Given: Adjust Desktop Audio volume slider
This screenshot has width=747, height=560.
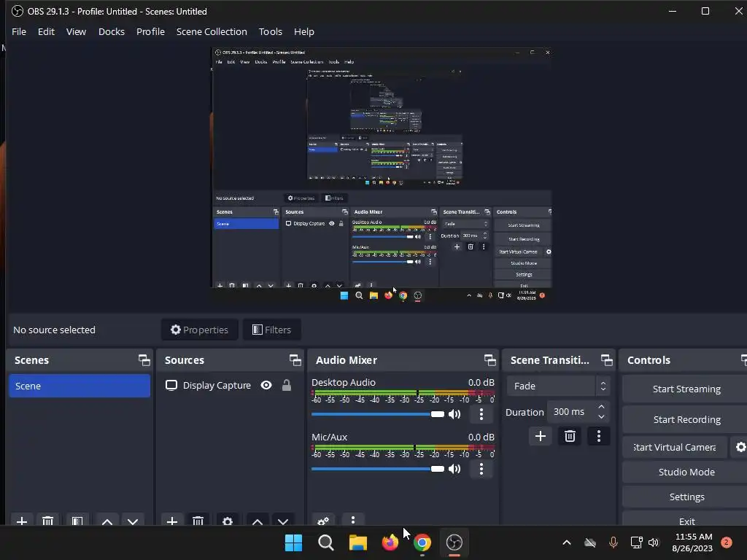Looking at the screenshot, I should pyautogui.click(x=378, y=414).
